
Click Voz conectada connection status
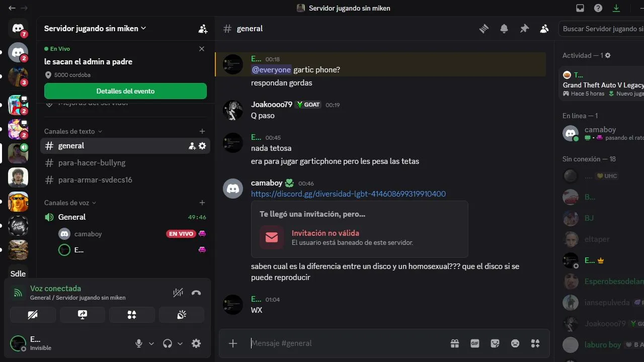(x=55, y=289)
